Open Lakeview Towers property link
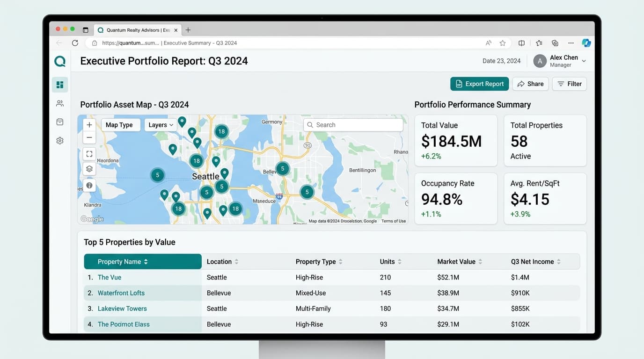The width and height of the screenshot is (644, 359). point(122,309)
